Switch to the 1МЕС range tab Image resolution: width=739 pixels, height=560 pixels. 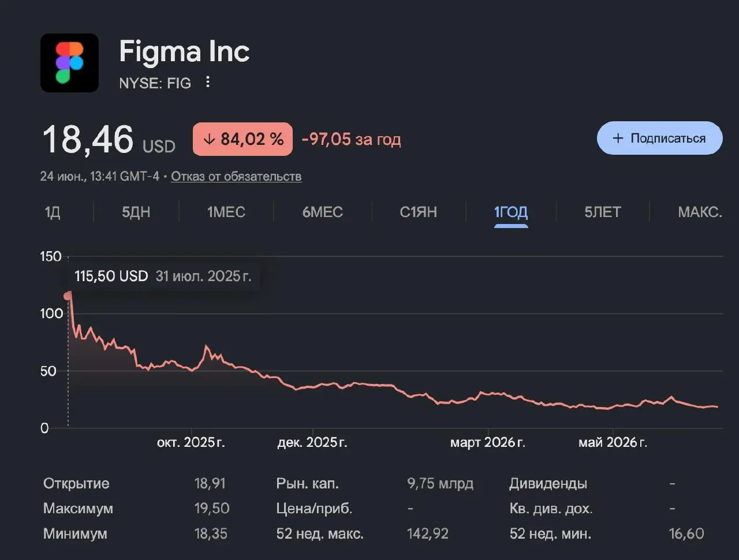226,212
